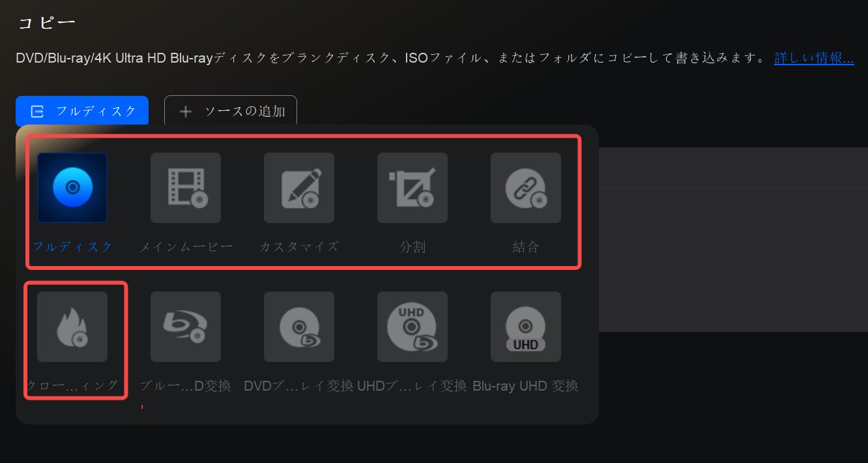868x463 pixels.
Task: Select the クローン/ライティング flame icon
Action: click(72, 327)
